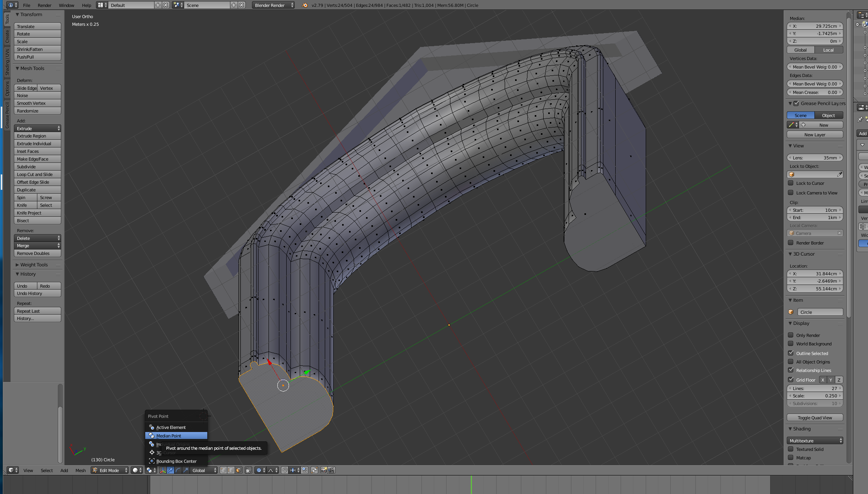Screen dimensions: 868x494
Task: Toggle limit selection to visible icon
Action: 248,470
